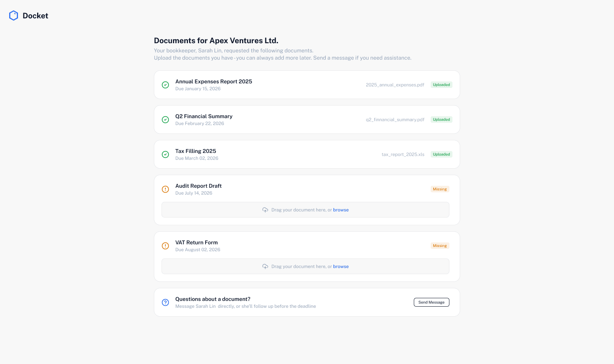614x364 pixels.
Task: Click 'Due January 15, 2026' date
Action: pos(198,89)
